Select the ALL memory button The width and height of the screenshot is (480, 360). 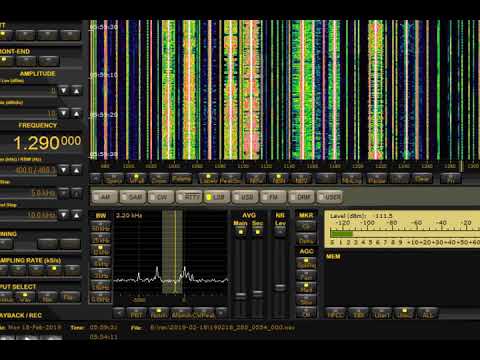pos(428,313)
